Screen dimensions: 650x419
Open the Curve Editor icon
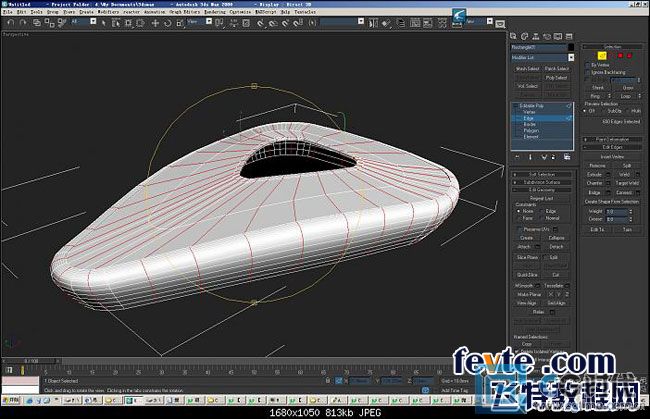coord(415,23)
